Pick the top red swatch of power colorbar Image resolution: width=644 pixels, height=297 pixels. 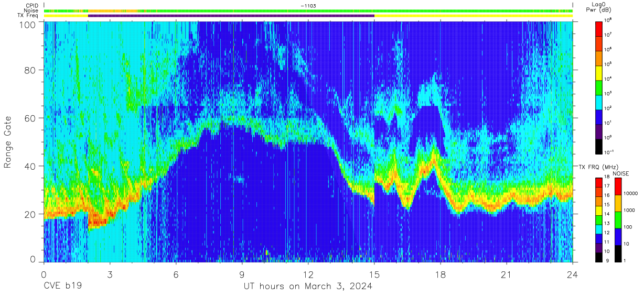(599, 28)
